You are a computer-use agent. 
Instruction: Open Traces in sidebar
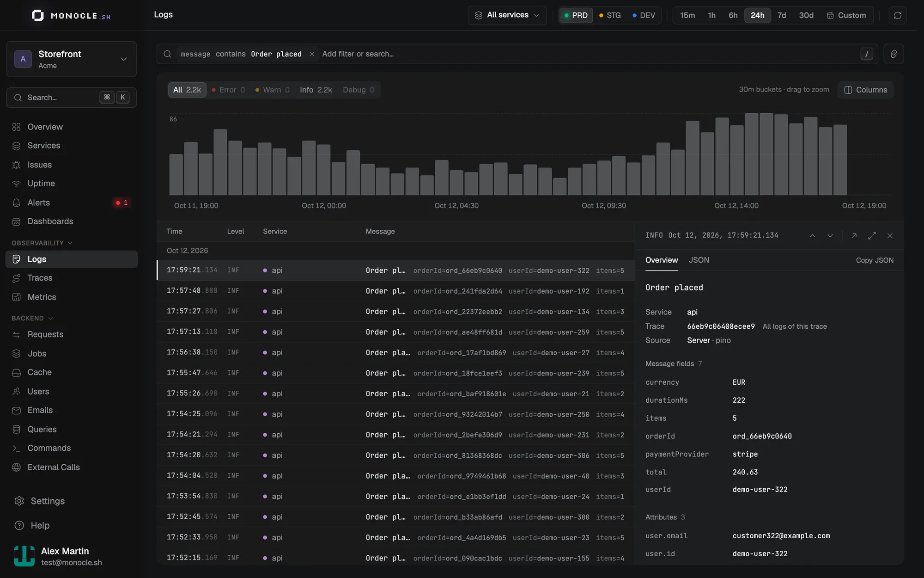(x=72, y=278)
